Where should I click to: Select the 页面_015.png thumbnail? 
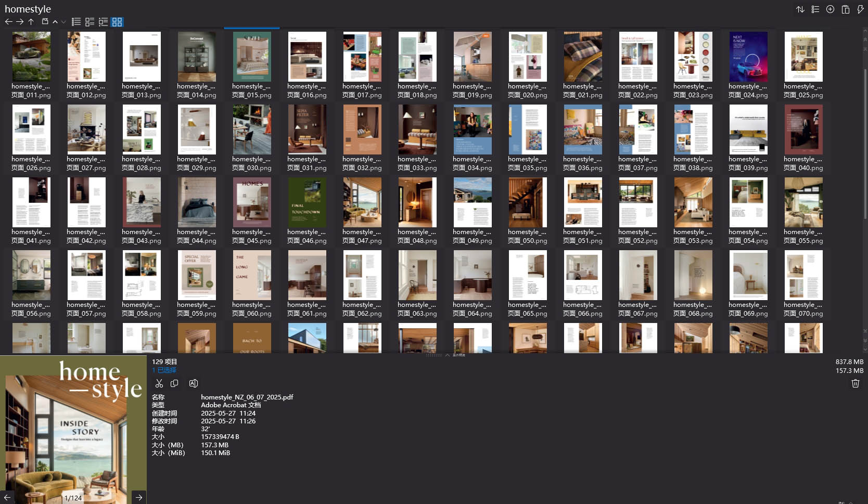252,56
